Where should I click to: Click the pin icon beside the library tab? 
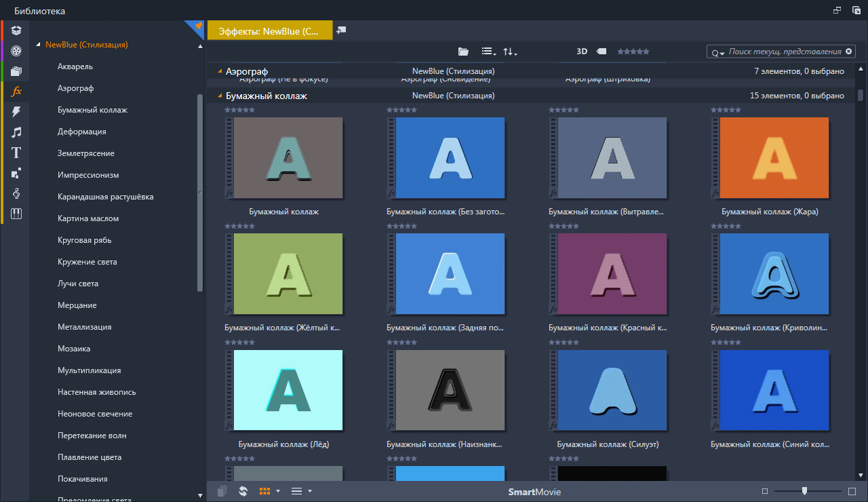(197, 26)
